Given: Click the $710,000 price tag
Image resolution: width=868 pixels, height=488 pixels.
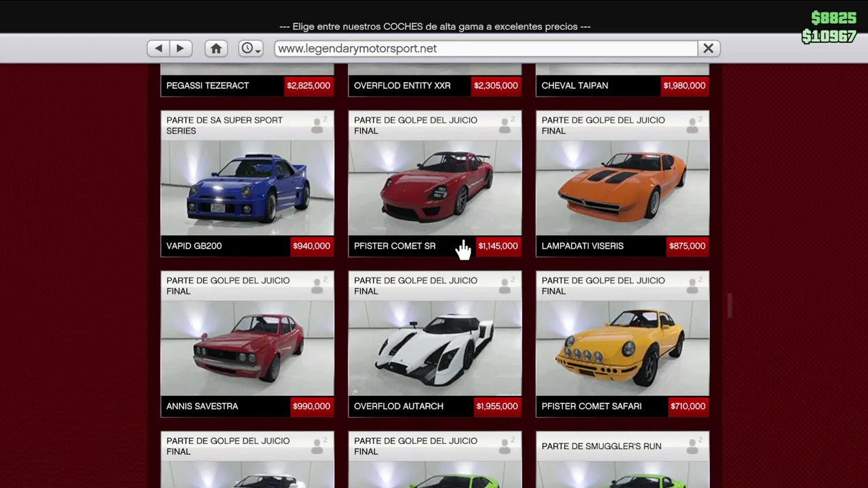Looking at the screenshot, I should pos(688,406).
